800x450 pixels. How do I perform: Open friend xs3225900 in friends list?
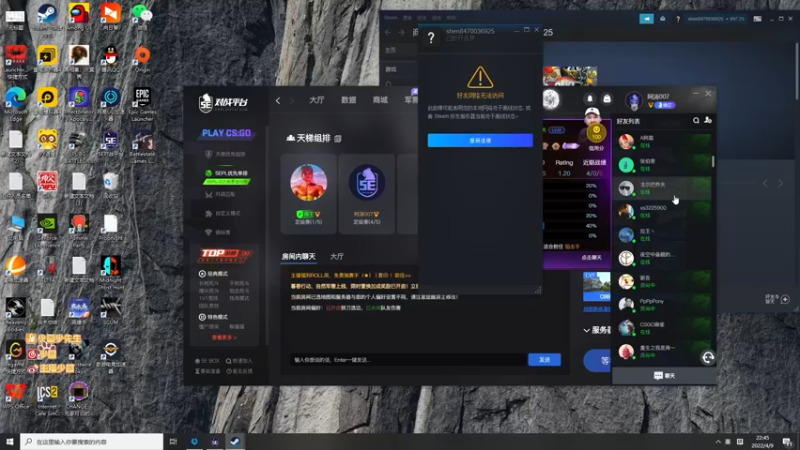(662, 211)
